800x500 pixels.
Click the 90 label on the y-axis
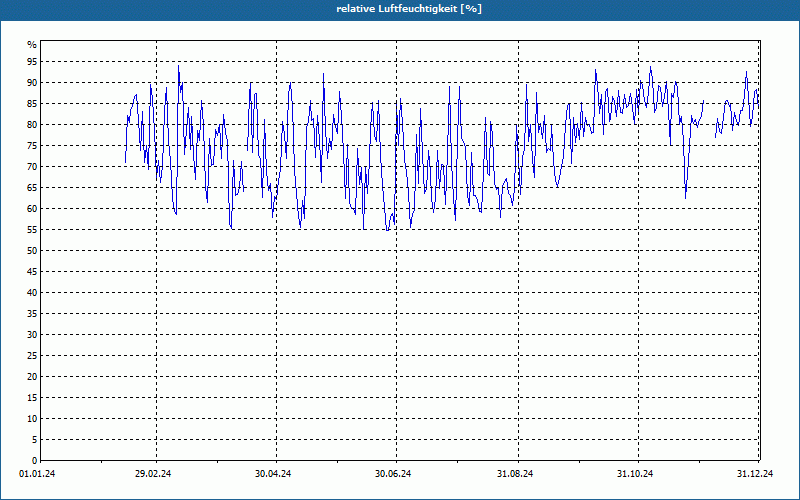(x=32, y=83)
